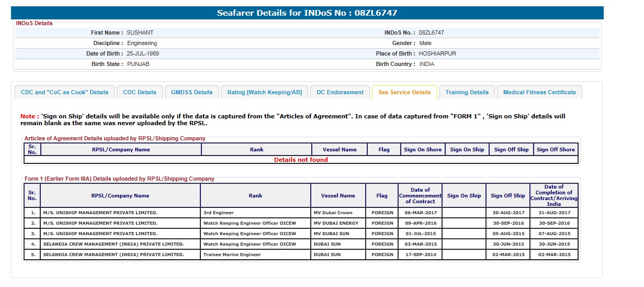Image resolution: width=644 pixels, height=287 pixels.
Task: Click the Seafarer Details page title bar
Action: (x=310, y=13)
